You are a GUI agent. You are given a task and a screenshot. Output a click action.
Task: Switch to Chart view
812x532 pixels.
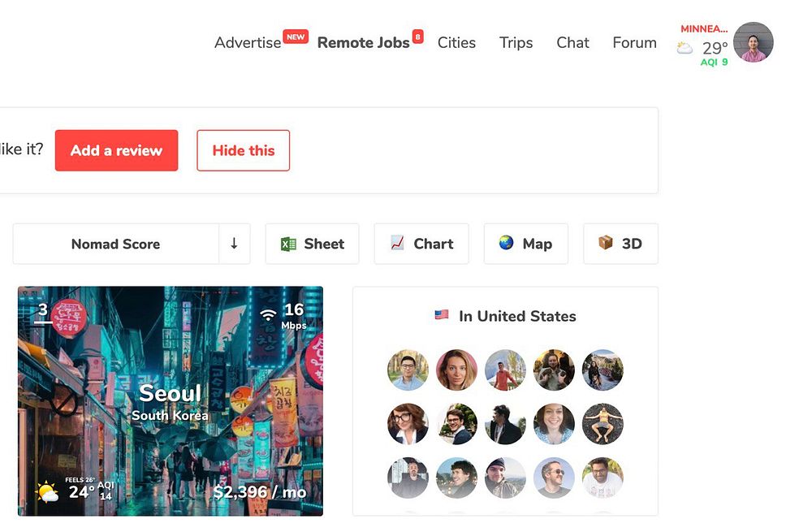(421, 244)
